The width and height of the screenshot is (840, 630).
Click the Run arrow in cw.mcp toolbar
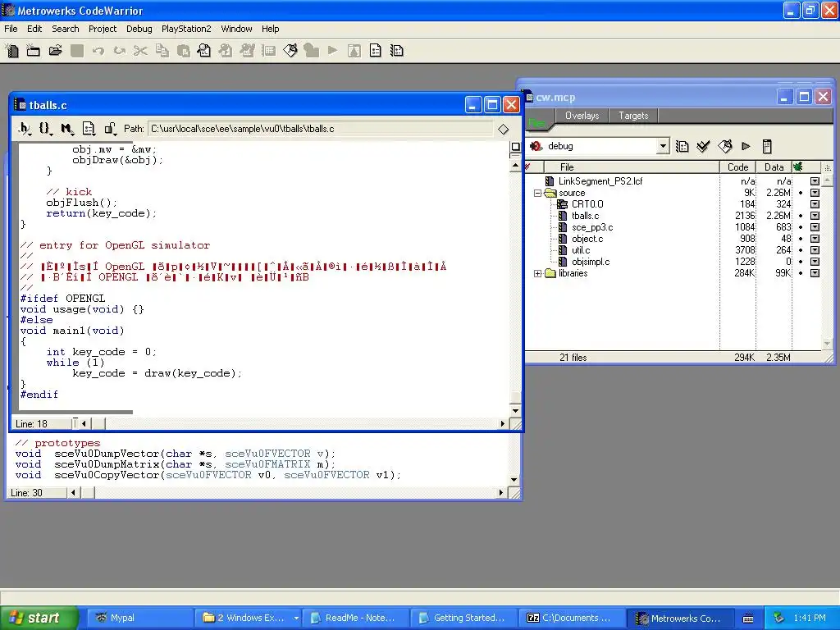(746, 146)
